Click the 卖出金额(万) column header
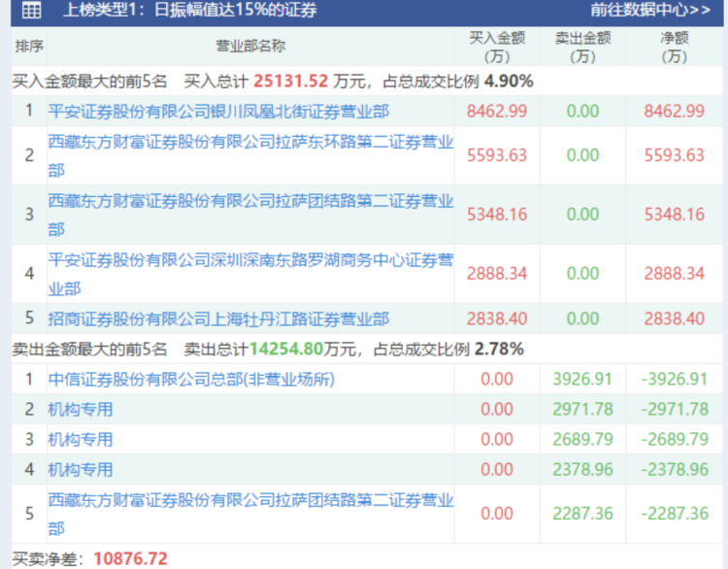The width and height of the screenshot is (728, 569). (582, 47)
